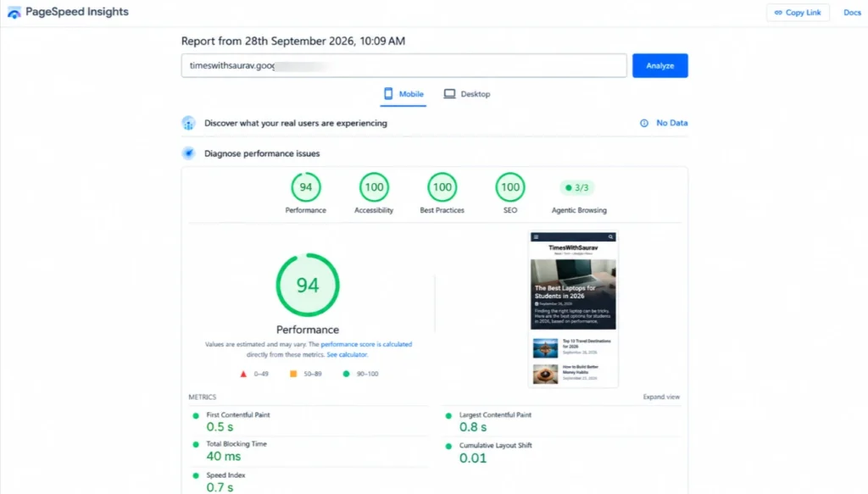Click the link icon in Copy Link
The image size is (868, 494).
tap(778, 12)
